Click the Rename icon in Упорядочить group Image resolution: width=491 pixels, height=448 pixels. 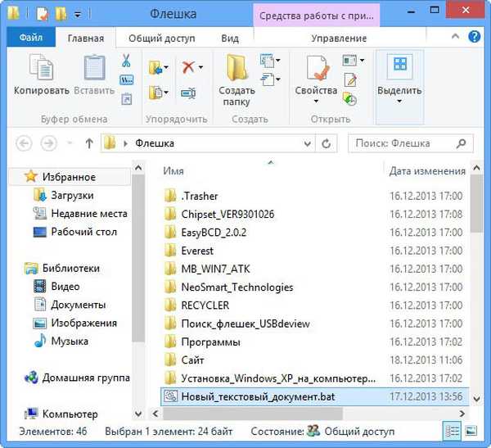[188, 93]
